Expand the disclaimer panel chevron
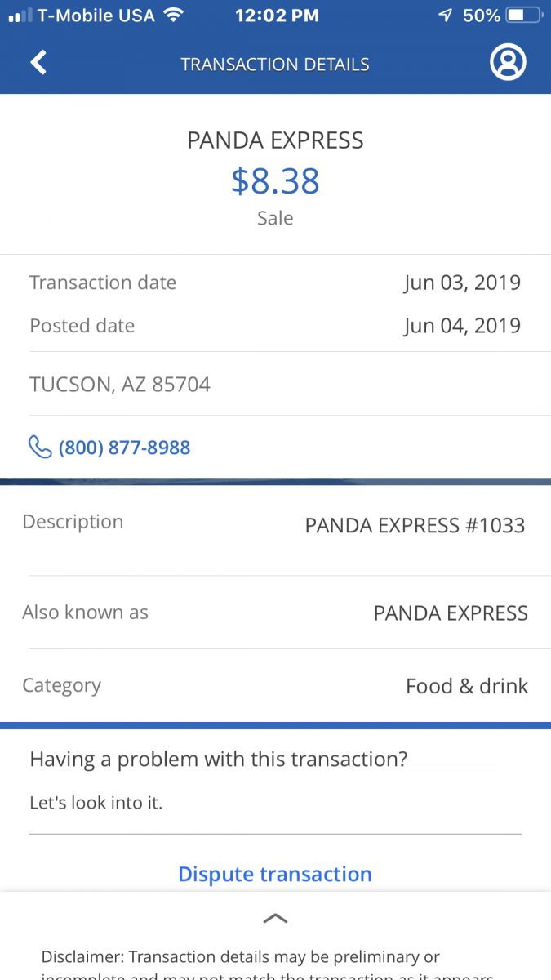551x980 pixels. pyautogui.click(x=275, y=918)
